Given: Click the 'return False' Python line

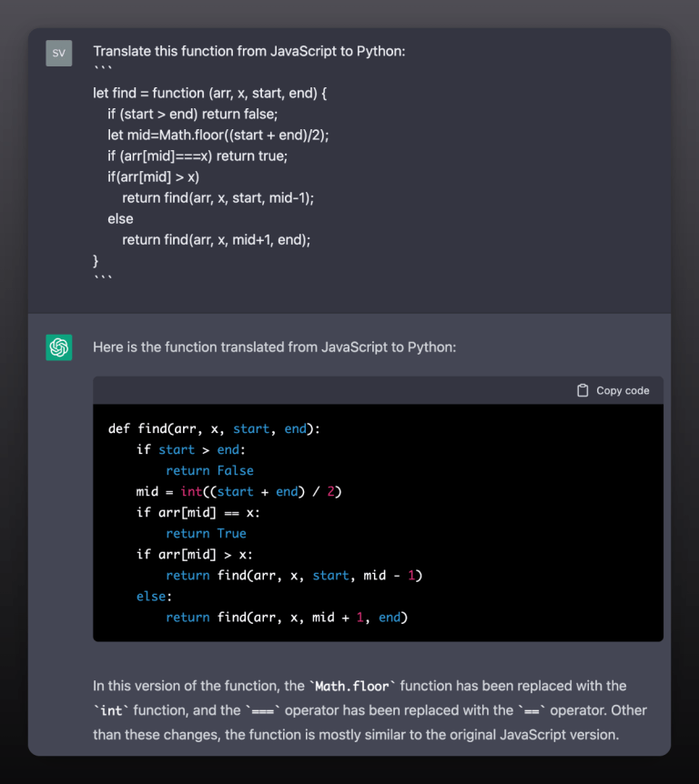Looking at the screenshot, I should (x=209, y=471).
